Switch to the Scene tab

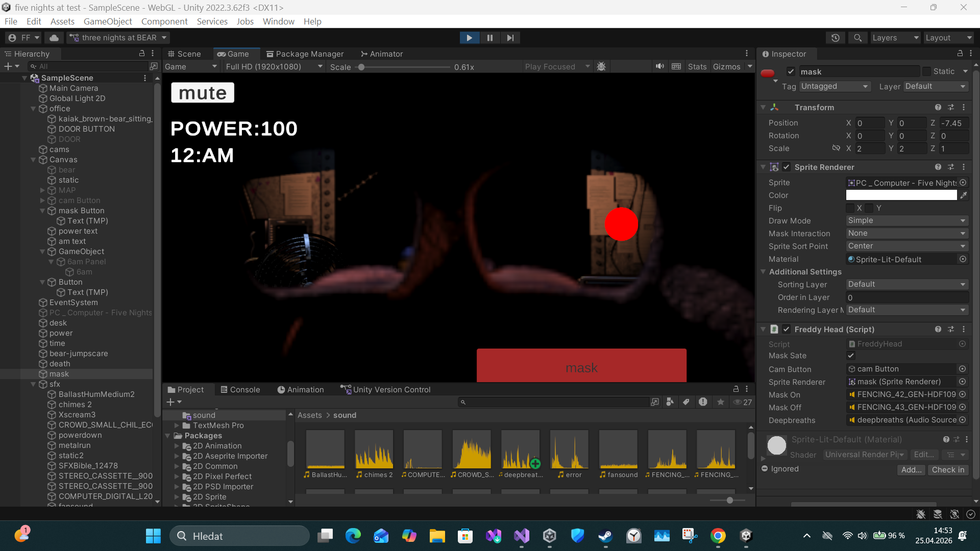pos(184,54)
